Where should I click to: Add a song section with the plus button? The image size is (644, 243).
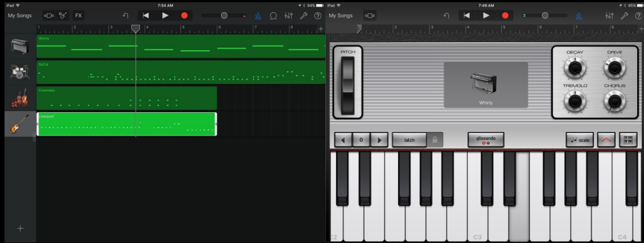[x=321, y=29]
